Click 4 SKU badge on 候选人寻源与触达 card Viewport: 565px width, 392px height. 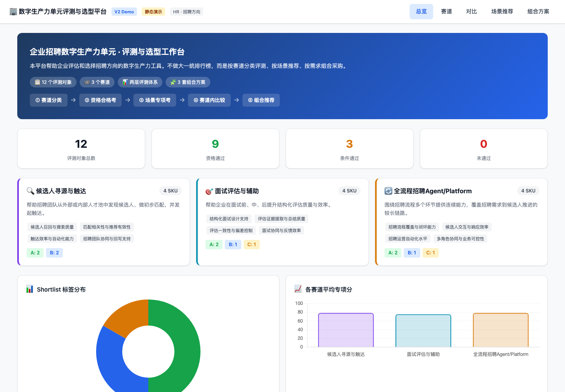coord(170,191)
